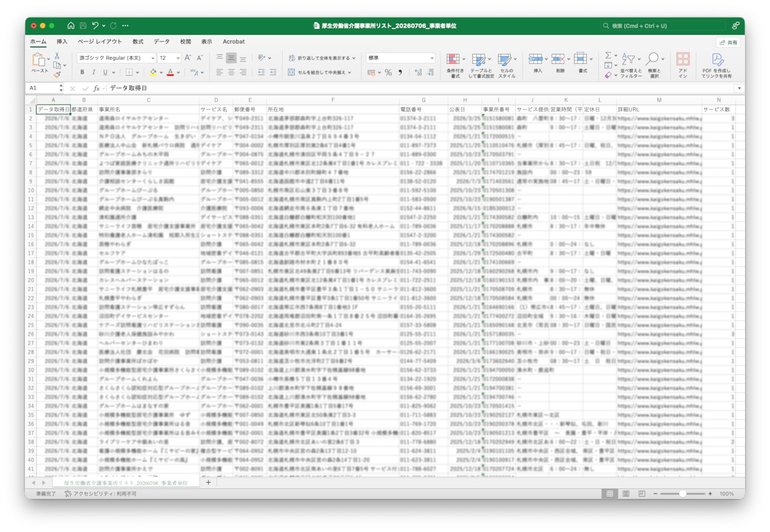Click Create PDF and share link icon
This screenshot has width=770, height=532.
click(x=718, y=59)
